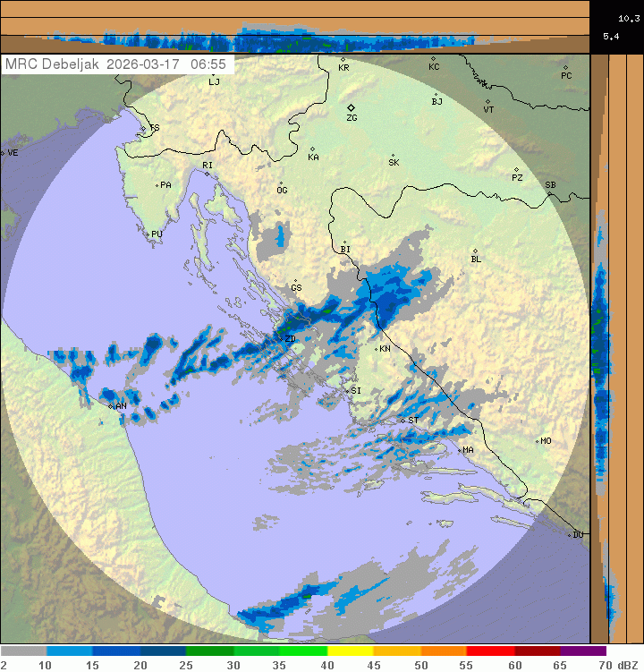
Task: Select the yellow 40 dBZ legend color
Action: tap(350, 651)
